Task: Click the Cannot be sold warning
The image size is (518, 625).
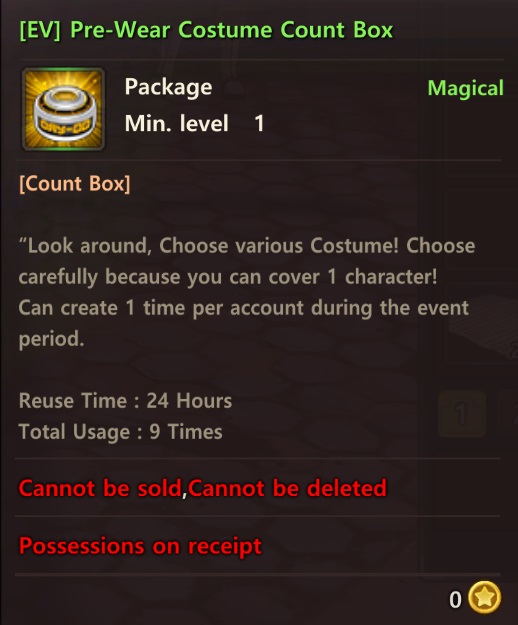Action: click(100, 488)
